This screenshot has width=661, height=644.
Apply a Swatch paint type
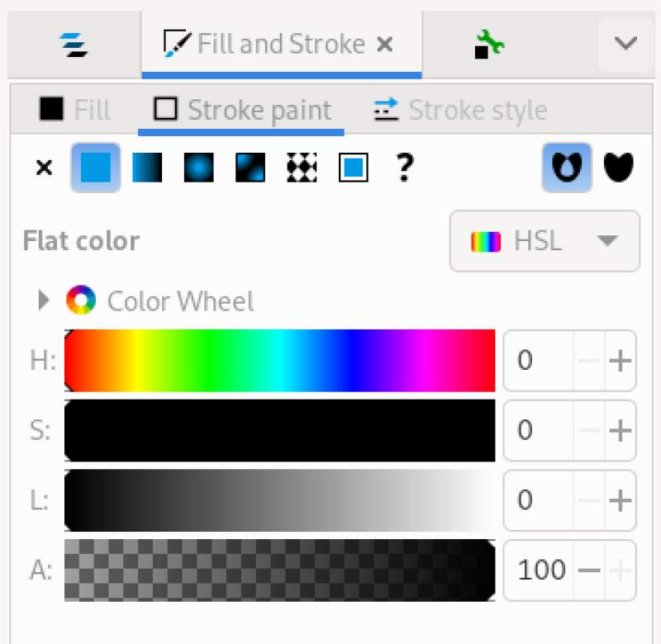tap(353, 168)
